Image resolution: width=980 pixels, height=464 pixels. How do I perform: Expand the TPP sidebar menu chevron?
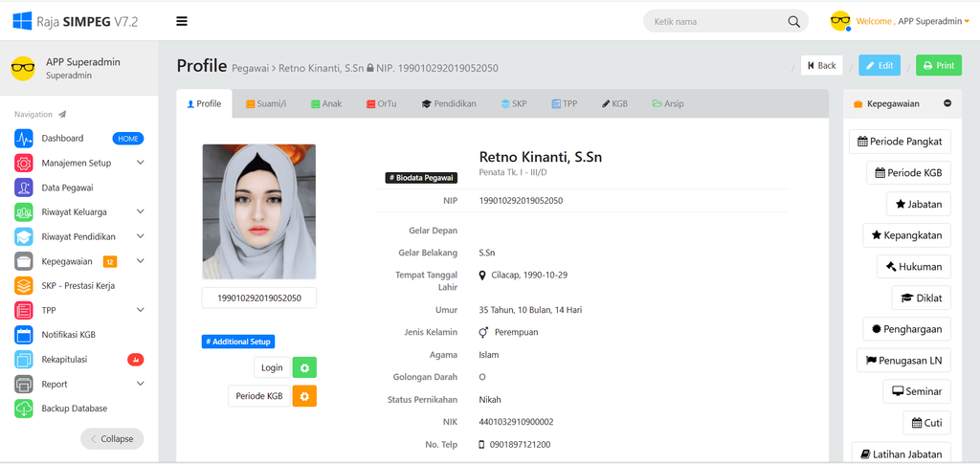tap(140, 310)
